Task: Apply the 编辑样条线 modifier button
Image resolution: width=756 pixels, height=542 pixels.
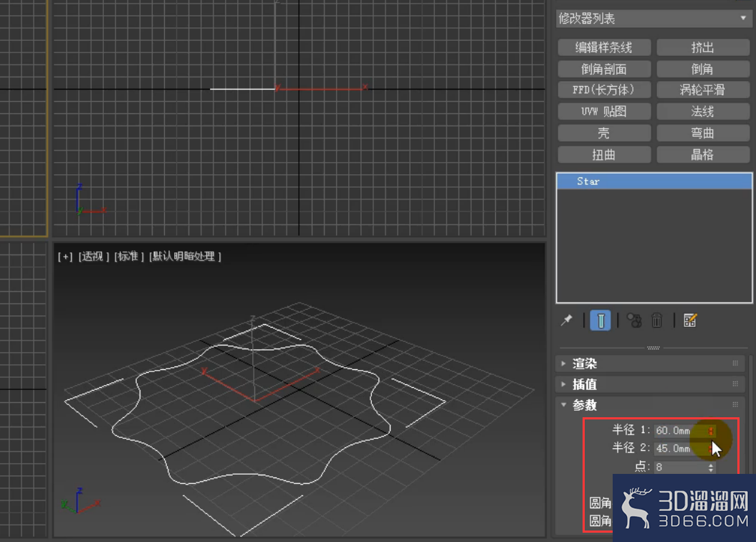Action: pos(603,47)
